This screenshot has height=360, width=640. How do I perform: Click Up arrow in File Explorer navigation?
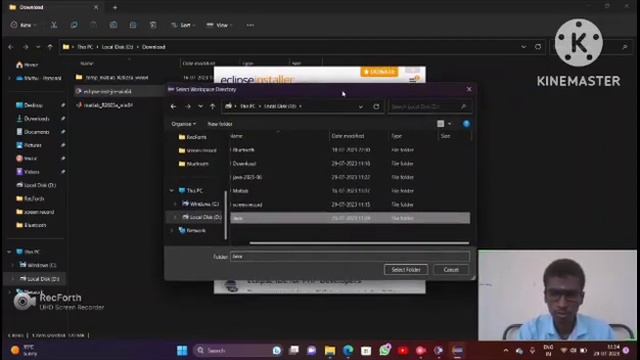pyautogui.click(x=50, y=47)
